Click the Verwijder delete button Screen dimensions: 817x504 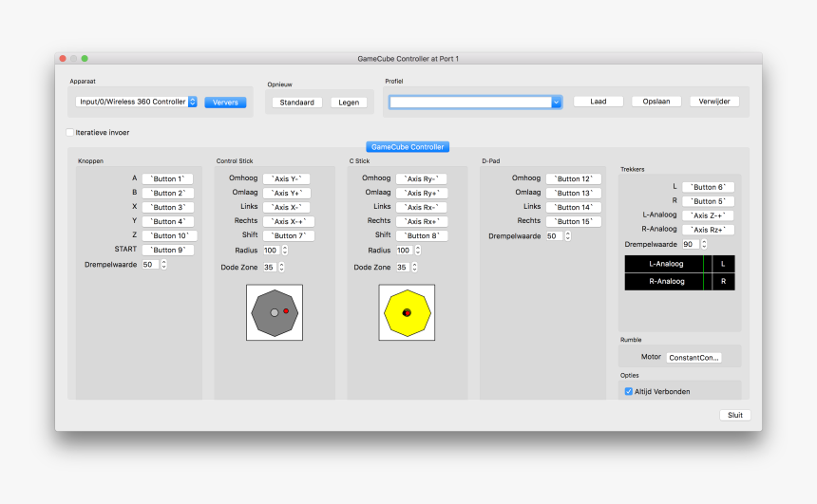click(713, 102)
